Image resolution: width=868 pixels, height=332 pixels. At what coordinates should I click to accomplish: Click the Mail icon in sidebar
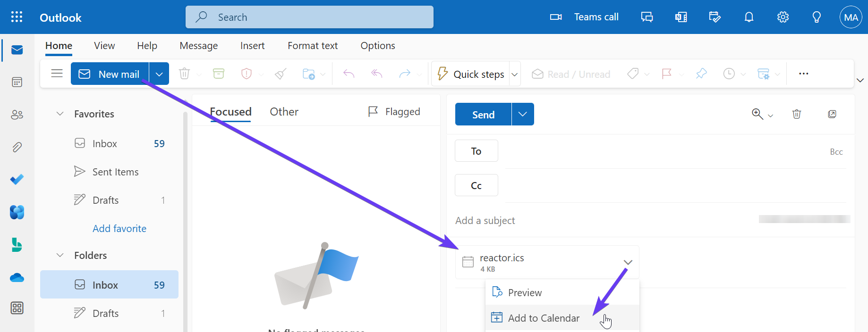[x=17, y=50]
